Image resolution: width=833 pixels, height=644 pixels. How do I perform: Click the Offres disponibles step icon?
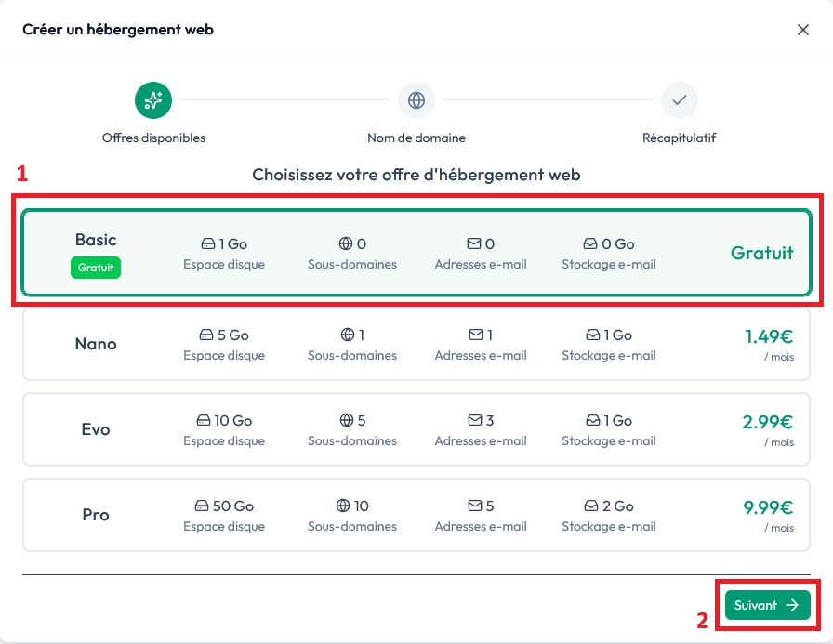coord(153,100)
